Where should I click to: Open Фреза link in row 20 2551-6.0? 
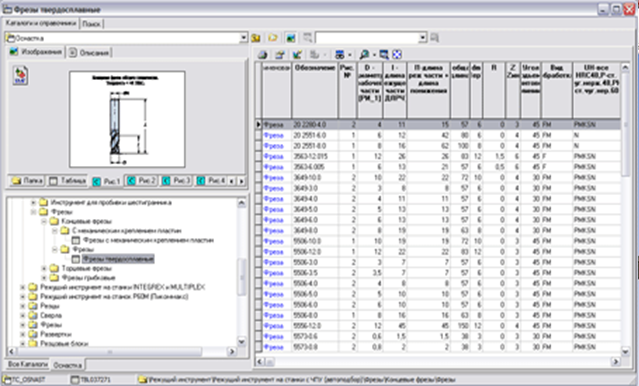(273, 135)
